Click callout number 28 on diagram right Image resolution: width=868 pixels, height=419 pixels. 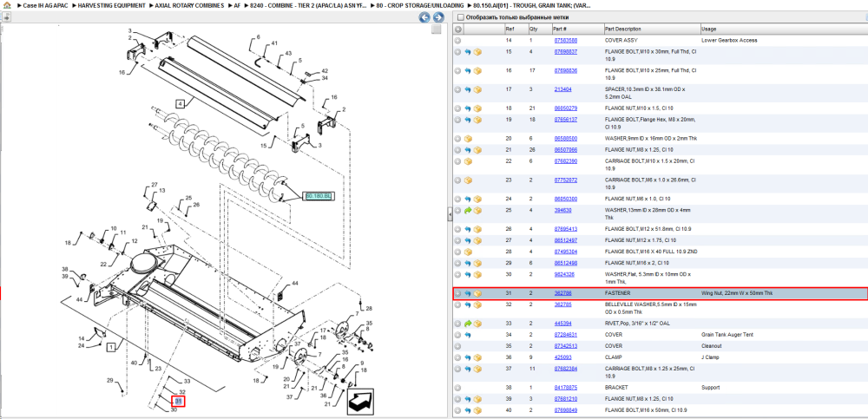tap(369, 308)
